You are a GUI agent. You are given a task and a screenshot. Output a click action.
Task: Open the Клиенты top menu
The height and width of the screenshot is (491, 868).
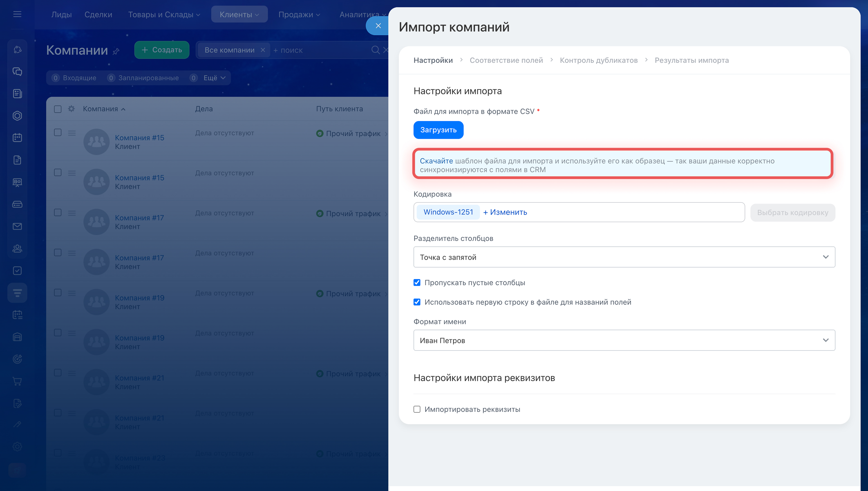tap(239, 14)
